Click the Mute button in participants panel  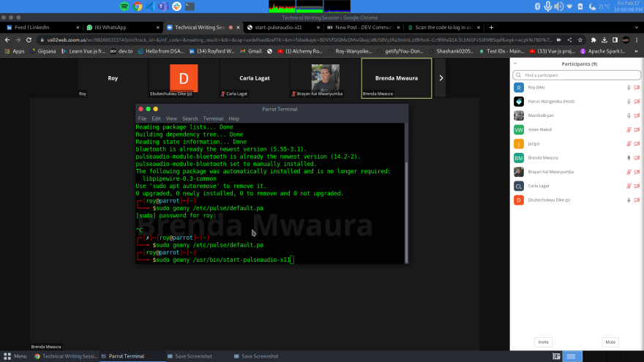pyautogui.click(x=610, y=342)
